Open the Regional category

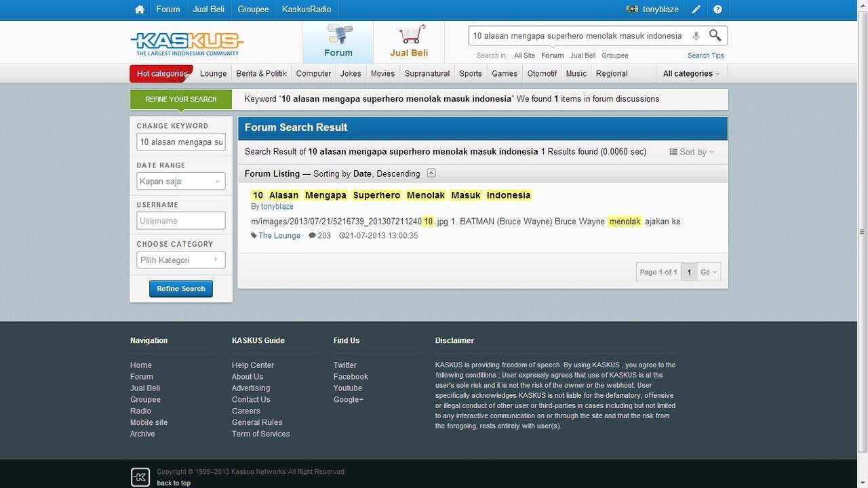[x=612, y=73]
